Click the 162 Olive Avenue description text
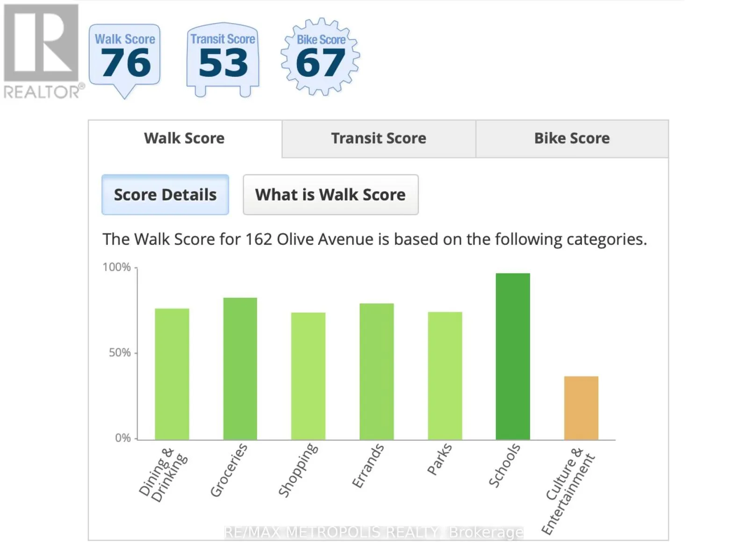The height and width of the screenshot is (560, 748). coord(374,239)
